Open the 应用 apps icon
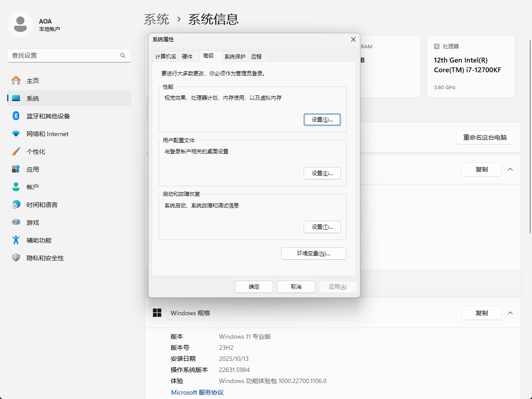 click(x=16, y=169)
